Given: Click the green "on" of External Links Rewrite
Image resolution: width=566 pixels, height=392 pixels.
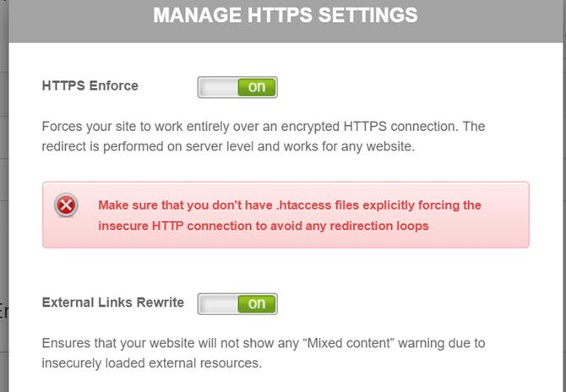Looking at the screenshot, I should pyautogui.click(x=257, y=303).
